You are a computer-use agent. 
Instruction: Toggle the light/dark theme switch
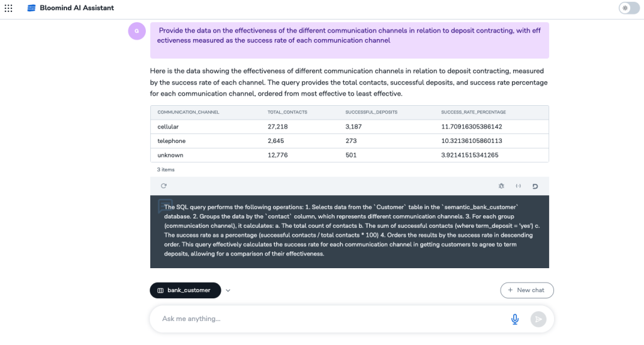pyautogui.click(x=625, y=8)
